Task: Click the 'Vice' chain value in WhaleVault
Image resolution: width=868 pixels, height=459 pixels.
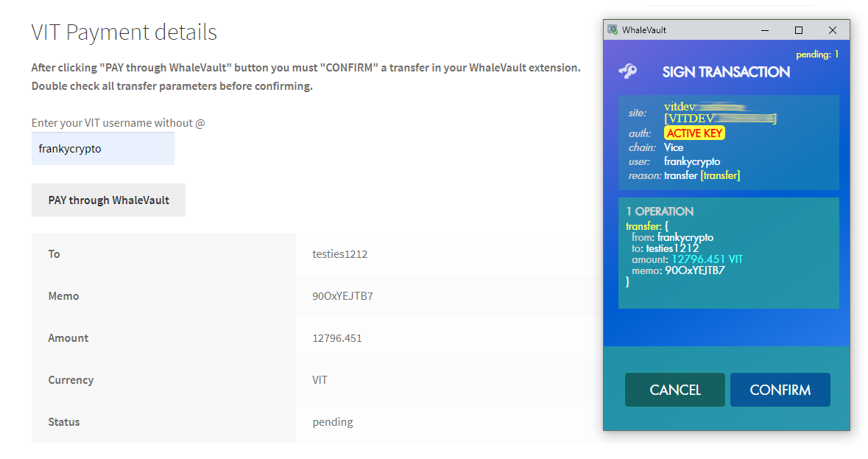Action: click(x=674, y=147)
